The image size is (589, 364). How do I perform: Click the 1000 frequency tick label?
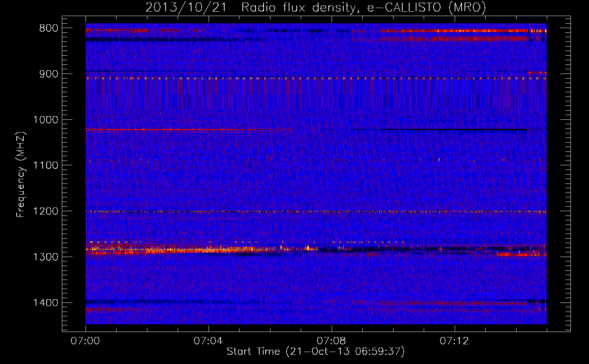click(46, 120)
